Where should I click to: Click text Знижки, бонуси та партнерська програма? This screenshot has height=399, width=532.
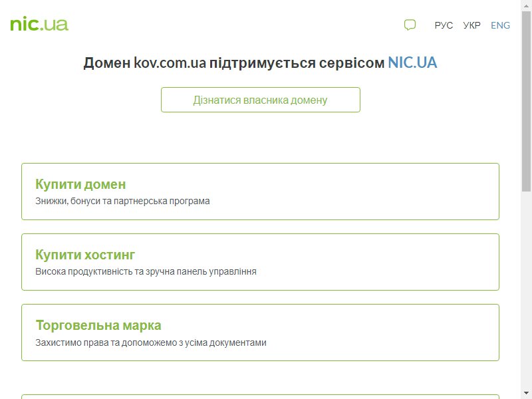122,201
